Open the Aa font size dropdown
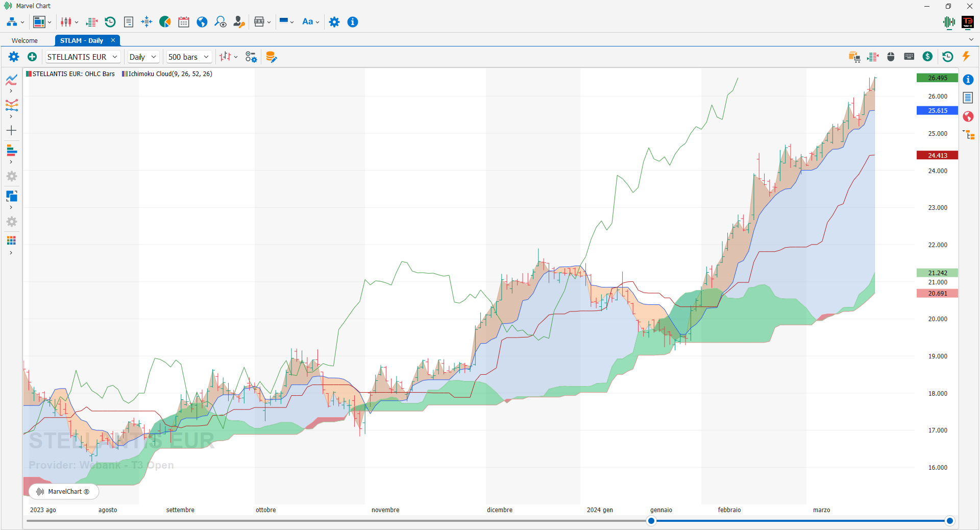Screen dimensions: 980x530 (x=310, y=22)
